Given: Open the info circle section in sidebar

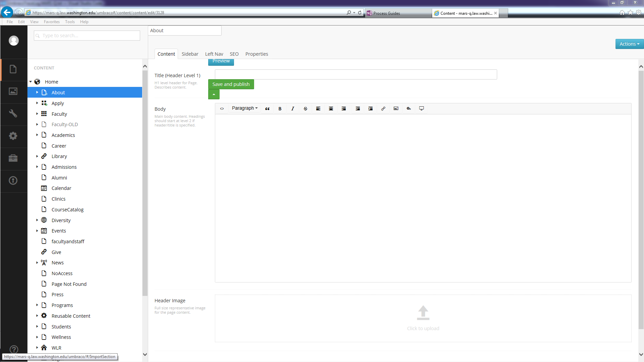Looking at the screenshot, I should 13,180.
